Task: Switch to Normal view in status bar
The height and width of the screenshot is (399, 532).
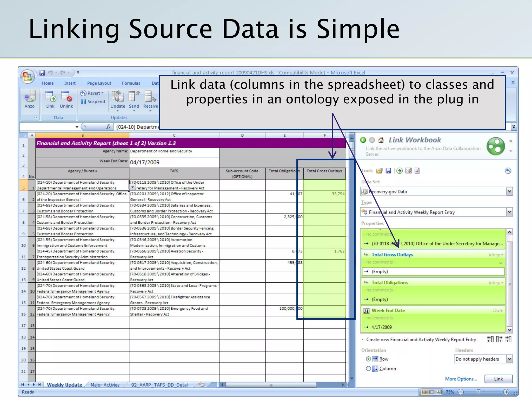Action: click(425, 392)
